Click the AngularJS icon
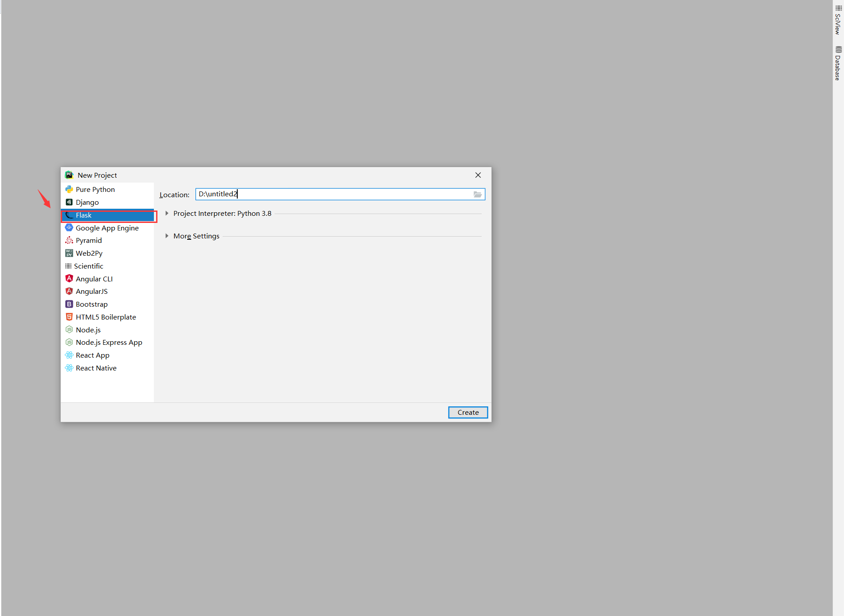This screenshot has height=616, width=844. [69, 291]
